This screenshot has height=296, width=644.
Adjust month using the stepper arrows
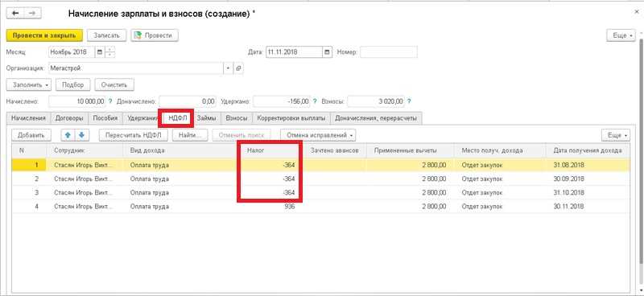click(110, 52)
